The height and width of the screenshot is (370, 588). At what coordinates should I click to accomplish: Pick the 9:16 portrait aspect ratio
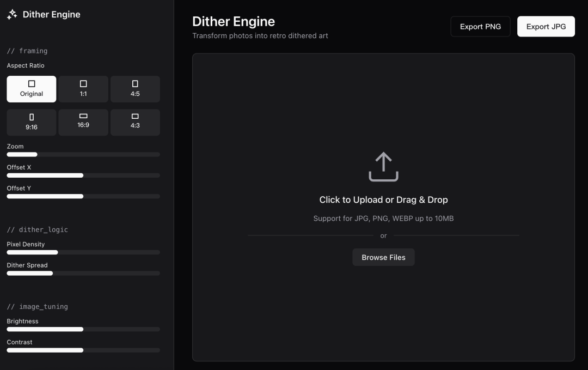(32, 122)
